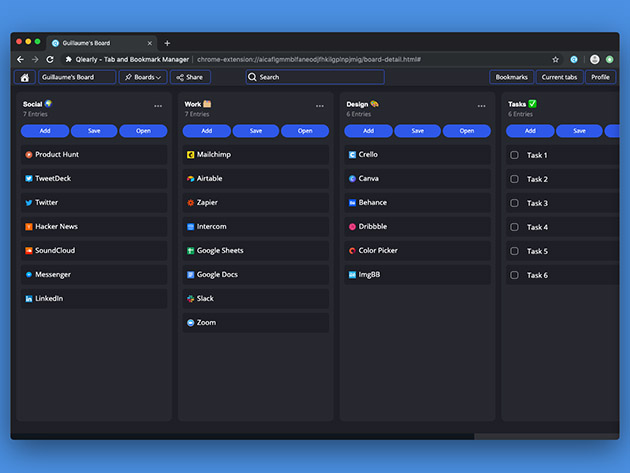Image resolution: width=630 pixels, height=473 pixels.
Task: Click the Zapier favicon
Action: coord(190,203)
